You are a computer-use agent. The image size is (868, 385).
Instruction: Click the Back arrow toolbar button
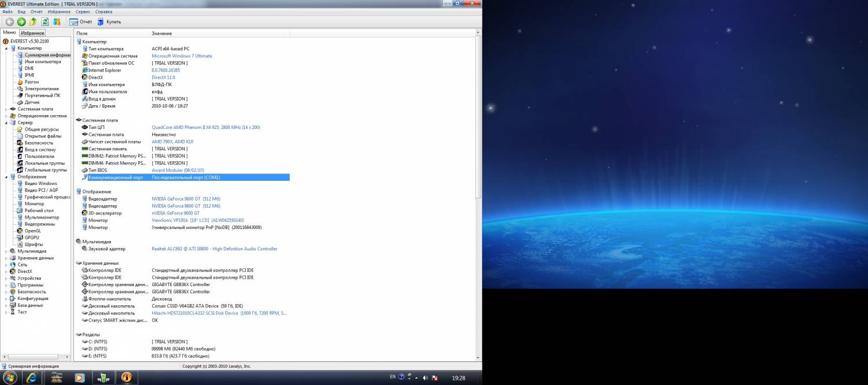tap(9, 22)
